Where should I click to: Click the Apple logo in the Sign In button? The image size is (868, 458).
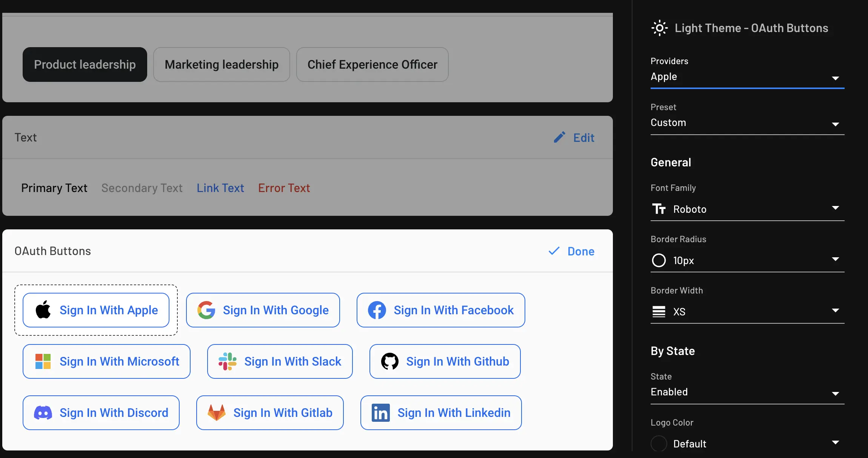click(x=43, y=310)
